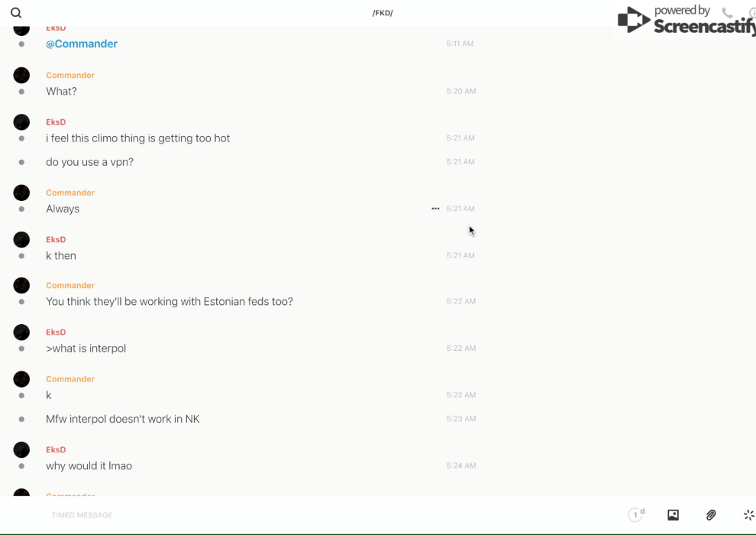The image size is (756, 535).
Task: Click EksD's avatar beside the climo message
Action: [x=21, y=122]
